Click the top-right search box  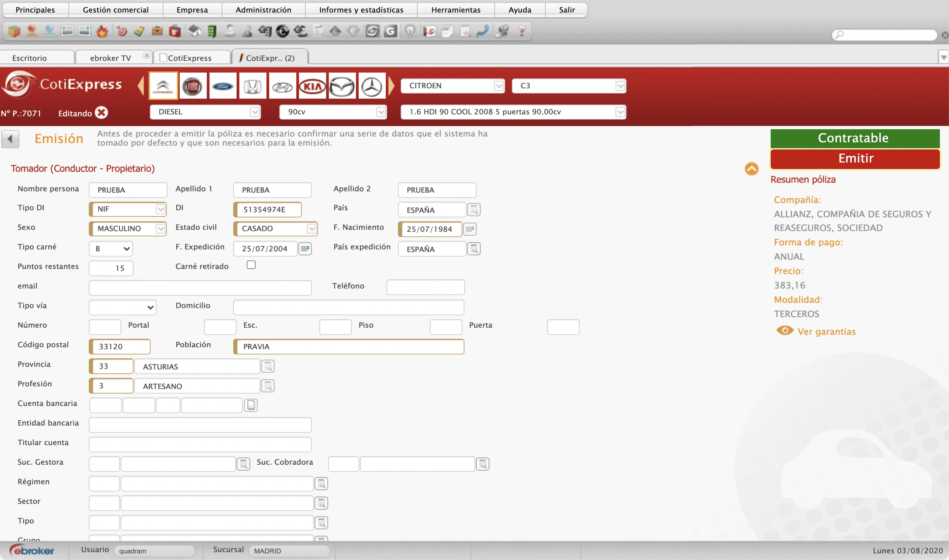pos(884,35)
